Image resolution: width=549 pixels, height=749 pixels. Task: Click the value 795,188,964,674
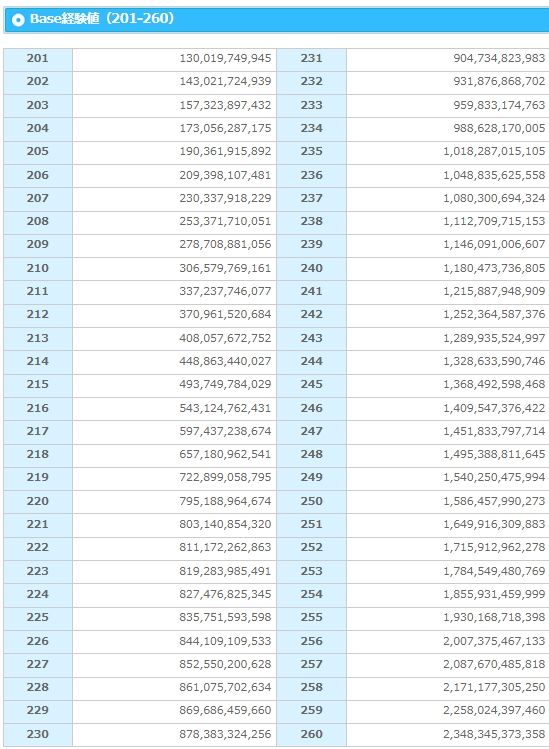click(x=225, y=501)
